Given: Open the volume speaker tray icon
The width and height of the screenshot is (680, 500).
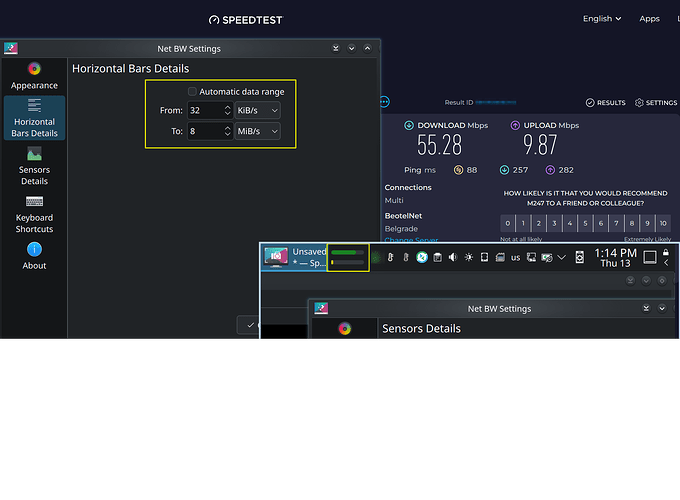Looking at the screenshot, I should tap(453, 258).
